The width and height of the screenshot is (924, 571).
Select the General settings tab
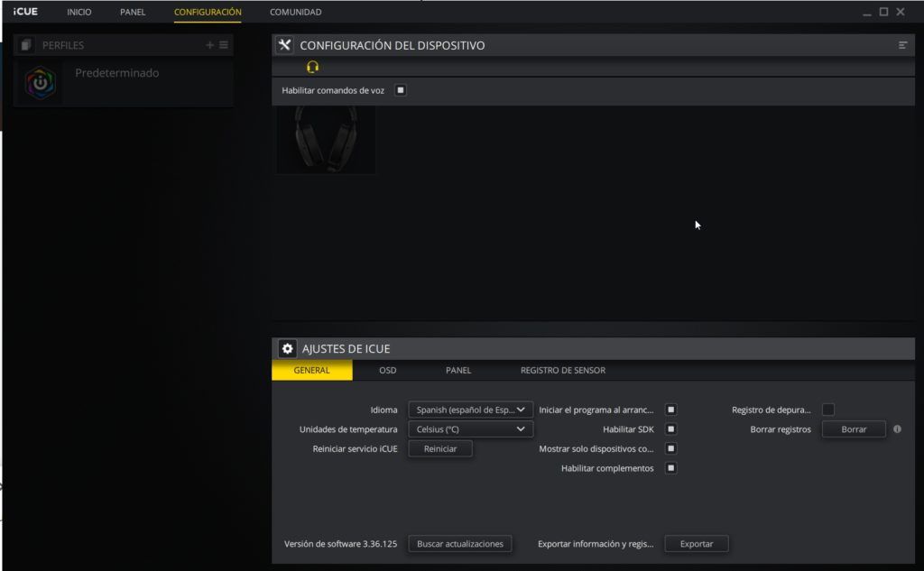coord(311,370)
